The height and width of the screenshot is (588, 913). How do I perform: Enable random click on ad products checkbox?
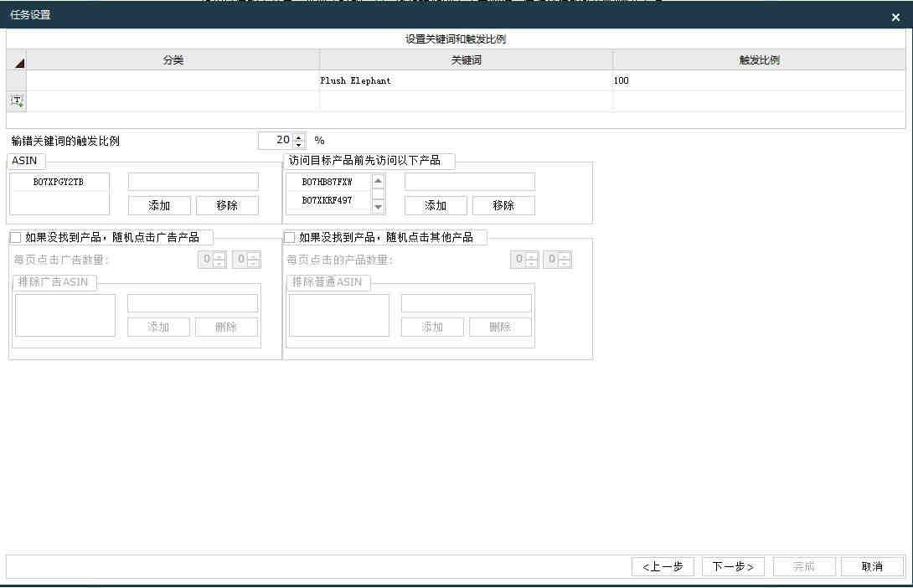[x=15, y=238]
